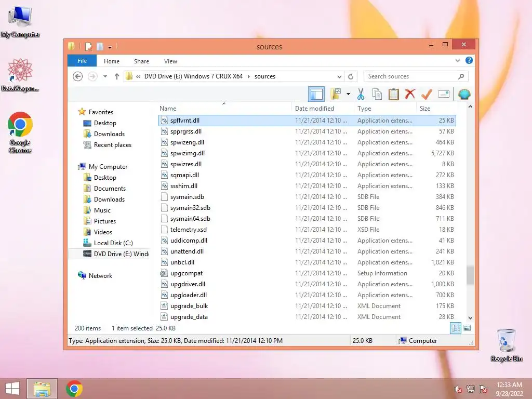
Task: Open the Folder Options toolbar icon
Action: tap(336, 94)
